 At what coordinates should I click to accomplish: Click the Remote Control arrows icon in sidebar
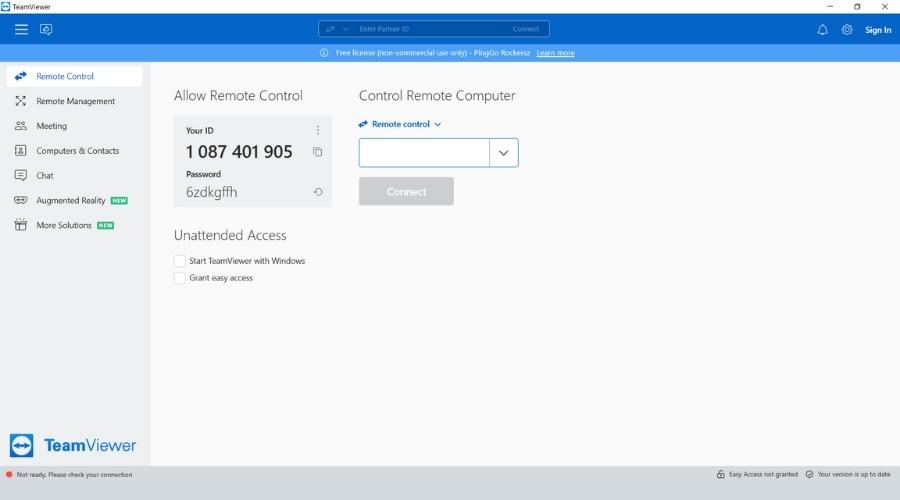[x=21, y=76]
